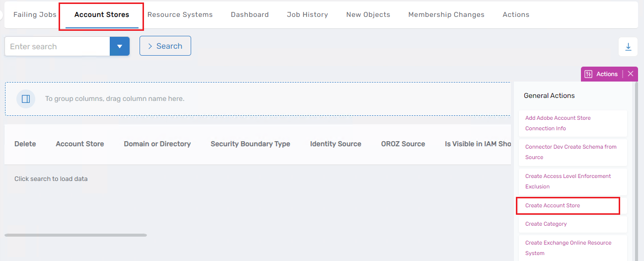The image size is (644, 261).
Task: Click Security Boundary Type column header
Action: point(250,144)
